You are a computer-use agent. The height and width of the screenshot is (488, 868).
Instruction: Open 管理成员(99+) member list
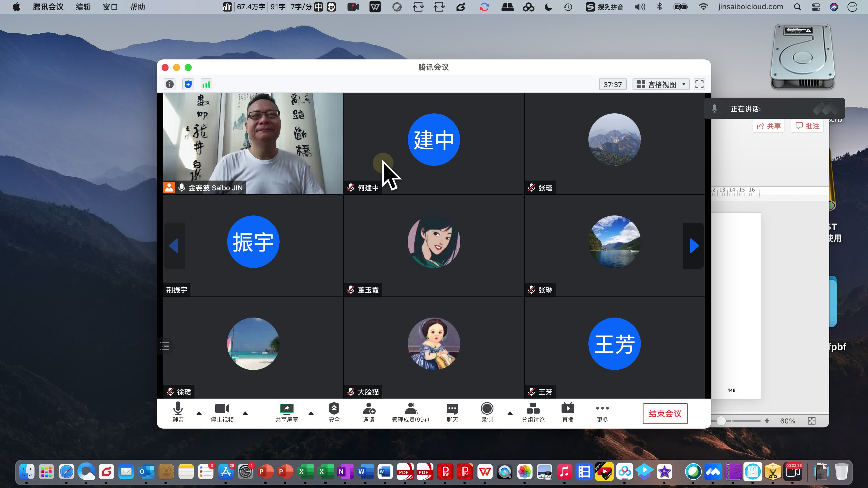pos(410,412)
